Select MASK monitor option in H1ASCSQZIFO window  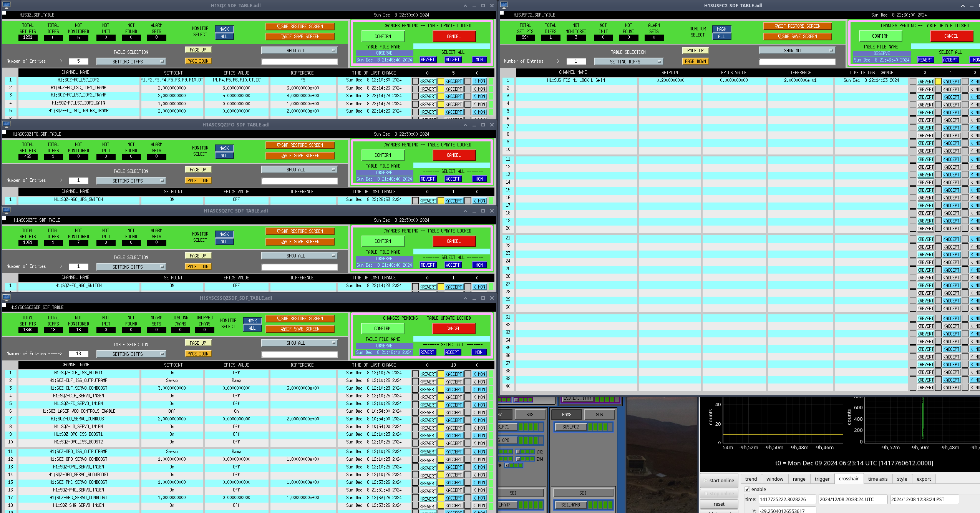click(224, 148)
